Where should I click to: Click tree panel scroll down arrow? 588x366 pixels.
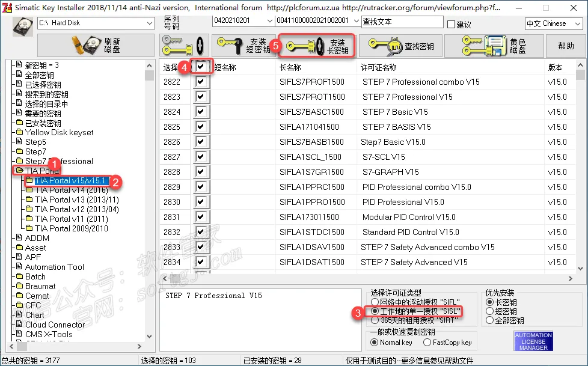(x=149, y=336)
